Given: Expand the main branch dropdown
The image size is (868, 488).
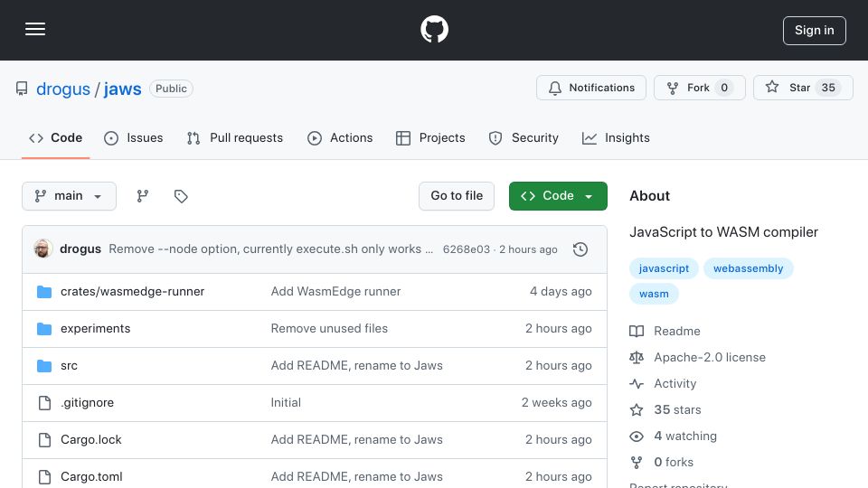Looking at the screenshot, I should click(70, 196).
